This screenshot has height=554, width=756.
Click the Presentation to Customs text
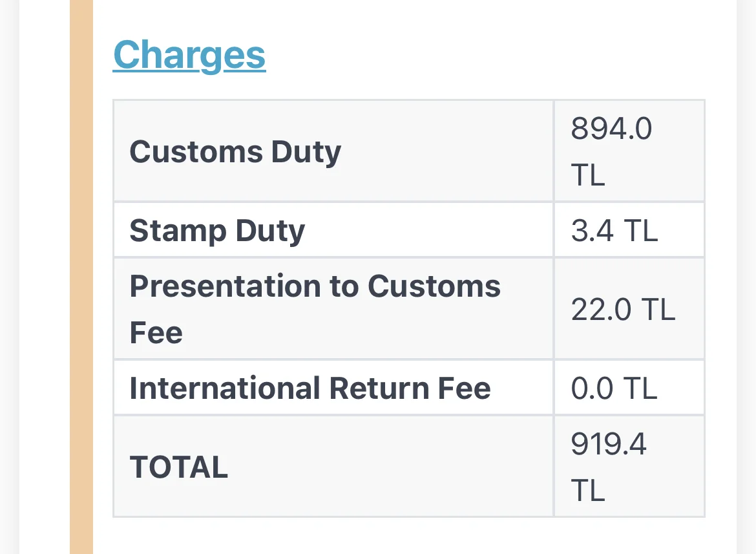[x=315, y=286]
